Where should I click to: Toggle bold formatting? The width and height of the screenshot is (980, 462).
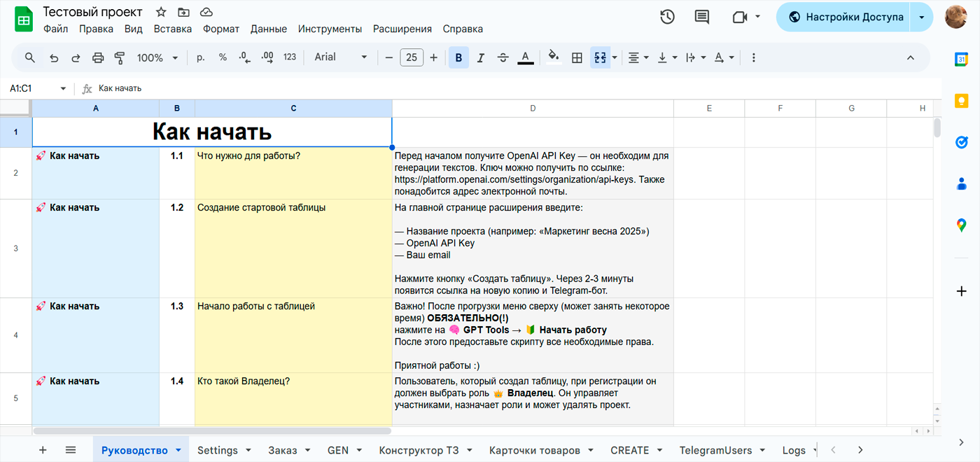[x=458, y=57]
